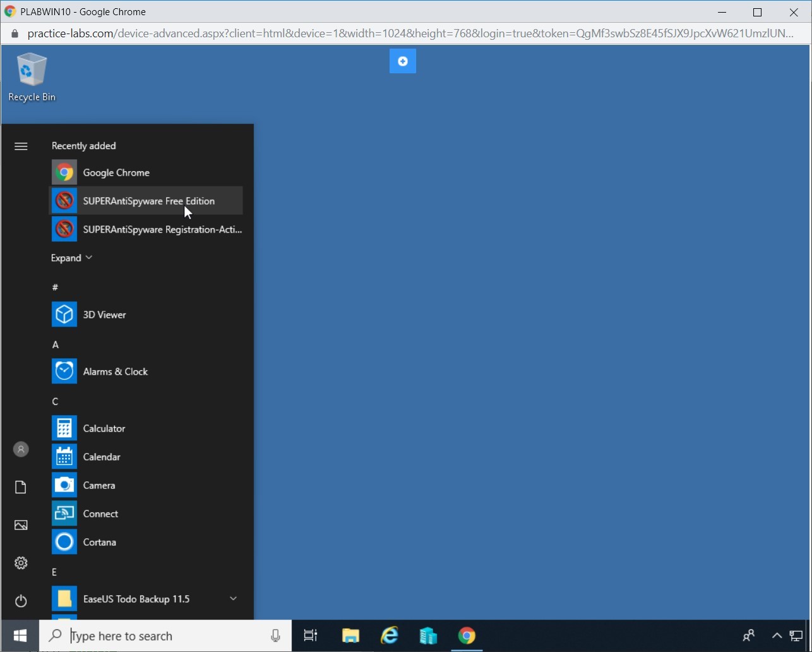Image resolution: width=812 pixels, height=652 pixels.
Task: Click the Chrome address bar URL
Action: [410, 33]
